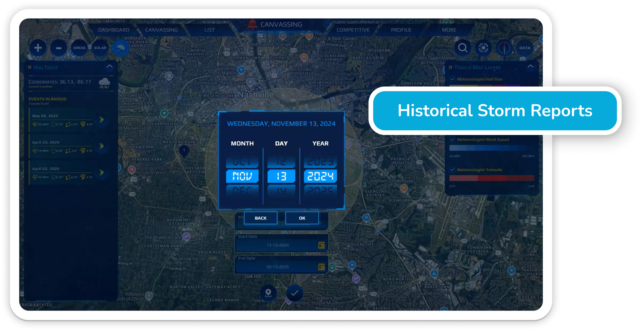Pick DEC in the month wheel
This screenshot has height=331, width=644.
click(x=242, y=190)
